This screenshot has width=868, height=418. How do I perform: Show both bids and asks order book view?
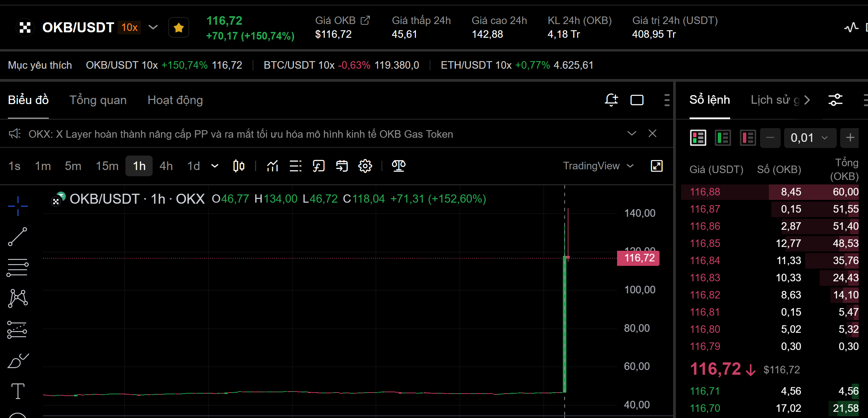(x=698, y=138)
